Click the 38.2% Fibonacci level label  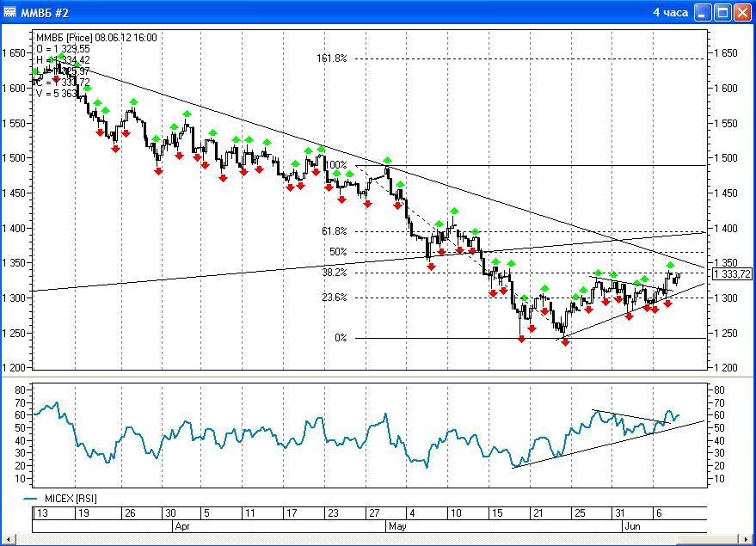pyautogui.click(x=334, y=273)
